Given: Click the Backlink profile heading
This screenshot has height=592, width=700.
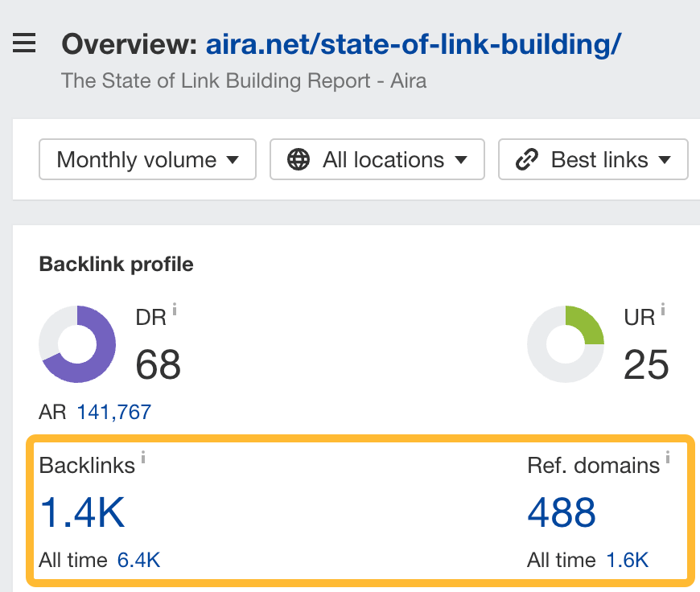Looking at the screenshot, I should (x=116, y=265).
